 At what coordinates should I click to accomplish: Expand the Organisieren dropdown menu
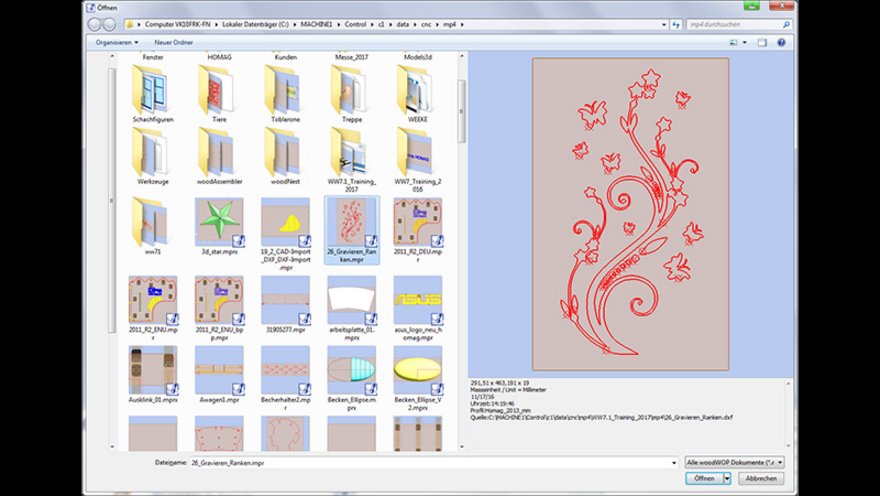coord(117,43)
